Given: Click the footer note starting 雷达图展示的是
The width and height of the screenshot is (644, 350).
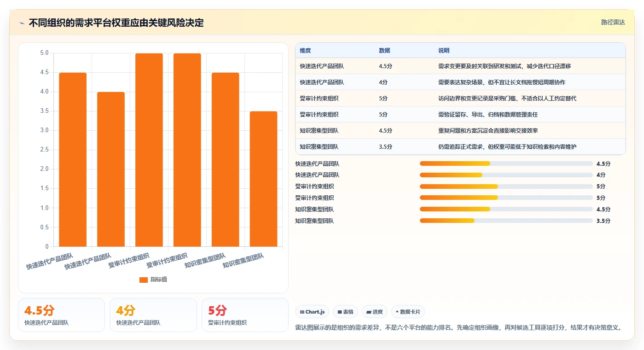Looking at the screenshot, I should (x=458, y=328).
